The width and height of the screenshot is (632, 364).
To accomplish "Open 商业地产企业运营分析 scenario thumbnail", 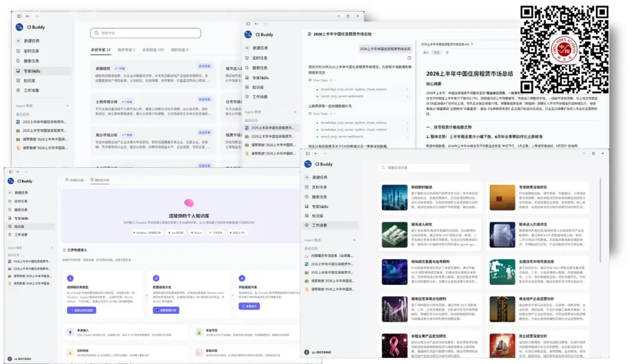I will point(502,309).
